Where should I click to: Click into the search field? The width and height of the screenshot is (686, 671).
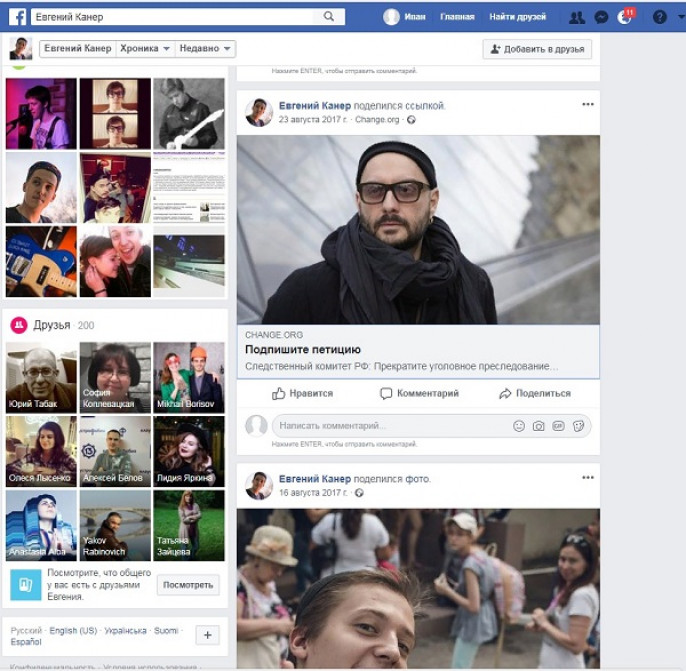(172, 17)
